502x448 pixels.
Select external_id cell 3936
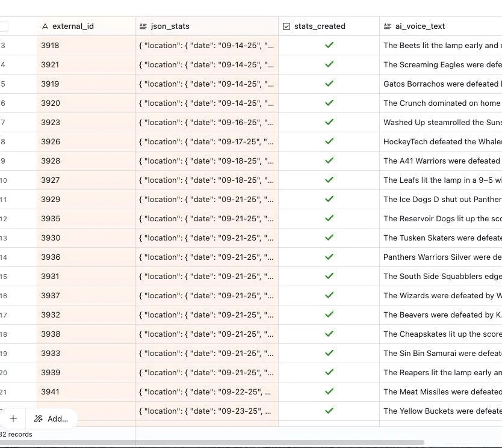[86, 257]
